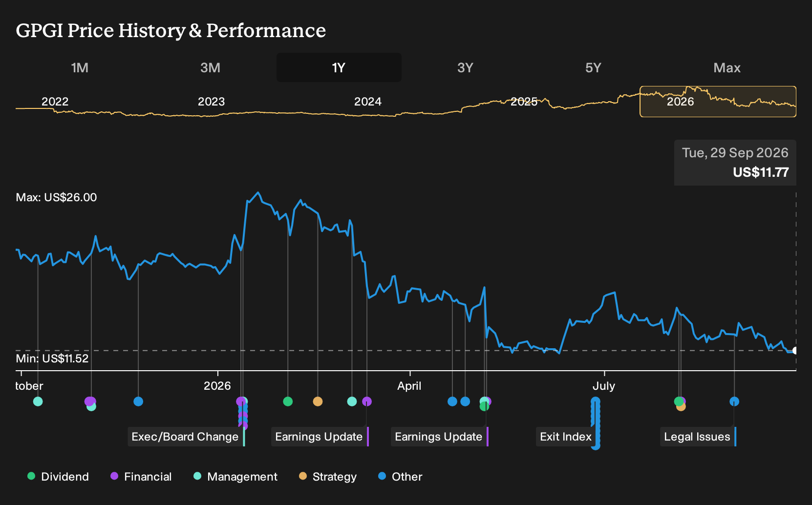Click the US$11.77 tooltip price

(761, 172)
